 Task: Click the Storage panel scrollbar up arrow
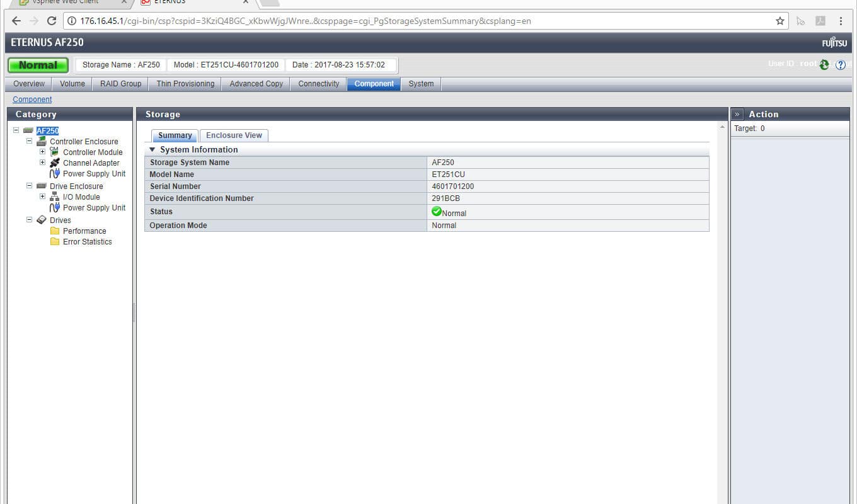(x=722, y=127)
